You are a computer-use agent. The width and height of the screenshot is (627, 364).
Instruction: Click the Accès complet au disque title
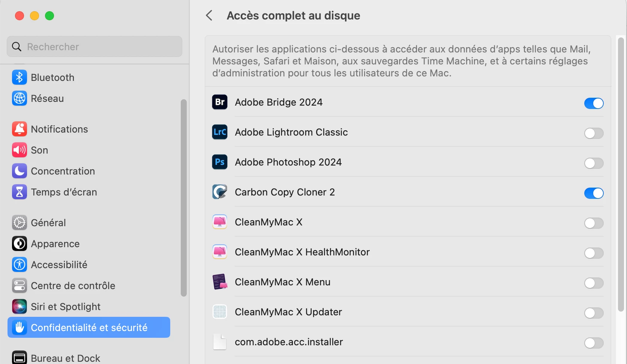point(293,15)
